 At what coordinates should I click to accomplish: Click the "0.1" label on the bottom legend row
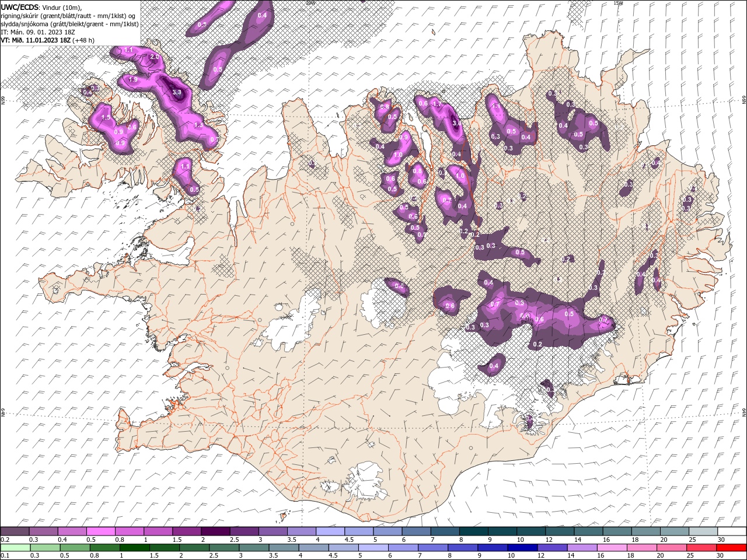pyautogui.click(x=5, y=556)
